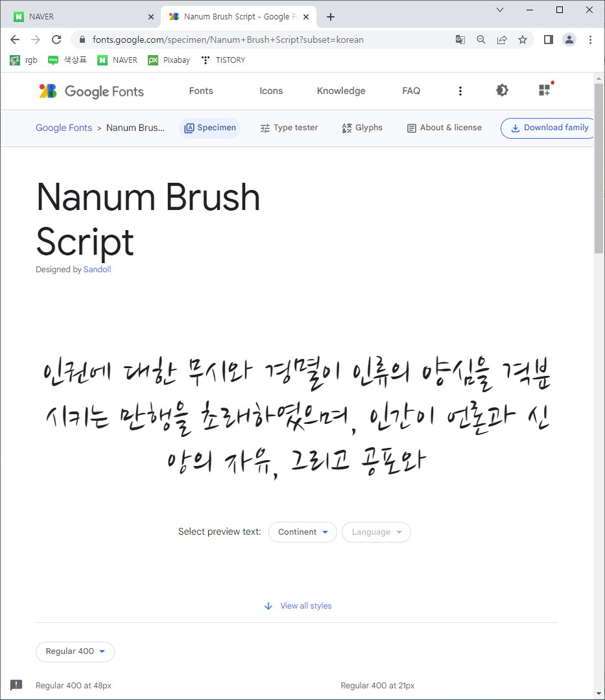Open the 색상표 bookmark

pos(67,60)
